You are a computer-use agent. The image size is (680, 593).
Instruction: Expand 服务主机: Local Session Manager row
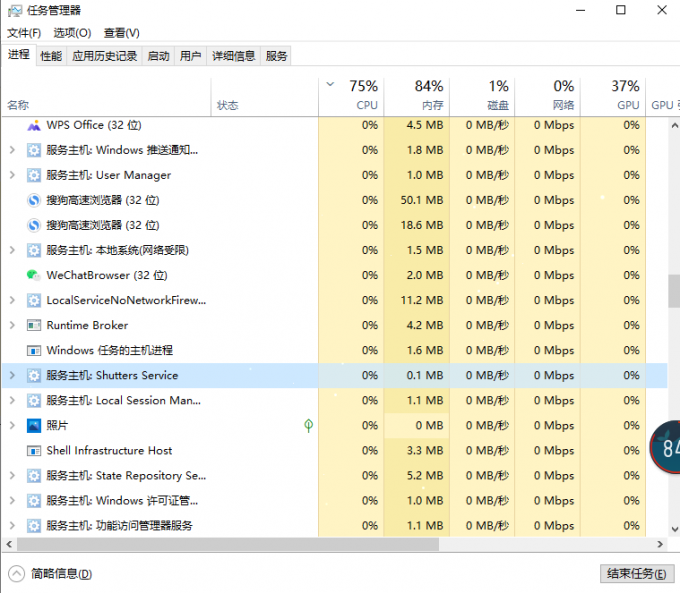(x=12, y=401)
